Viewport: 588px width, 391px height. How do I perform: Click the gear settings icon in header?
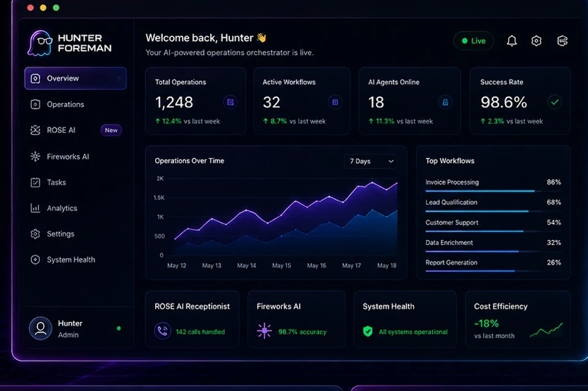(537, 41)
